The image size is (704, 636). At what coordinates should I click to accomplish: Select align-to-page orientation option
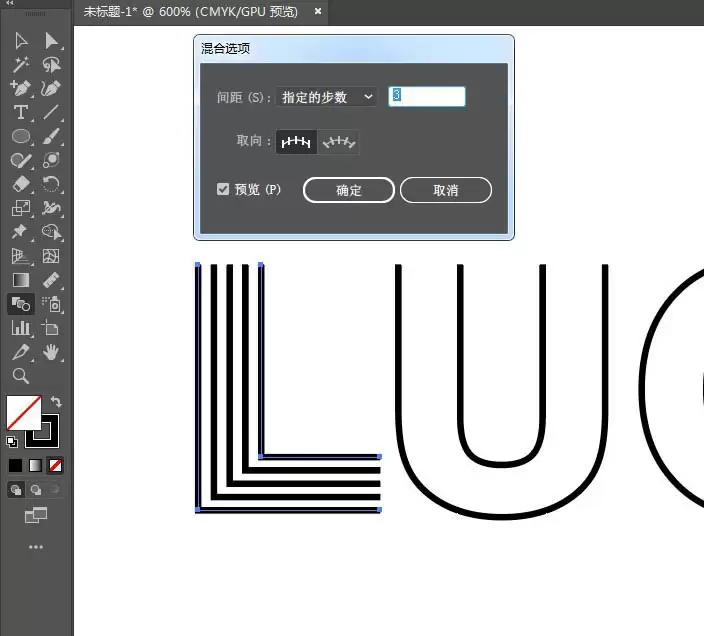(x=296, y=142)
